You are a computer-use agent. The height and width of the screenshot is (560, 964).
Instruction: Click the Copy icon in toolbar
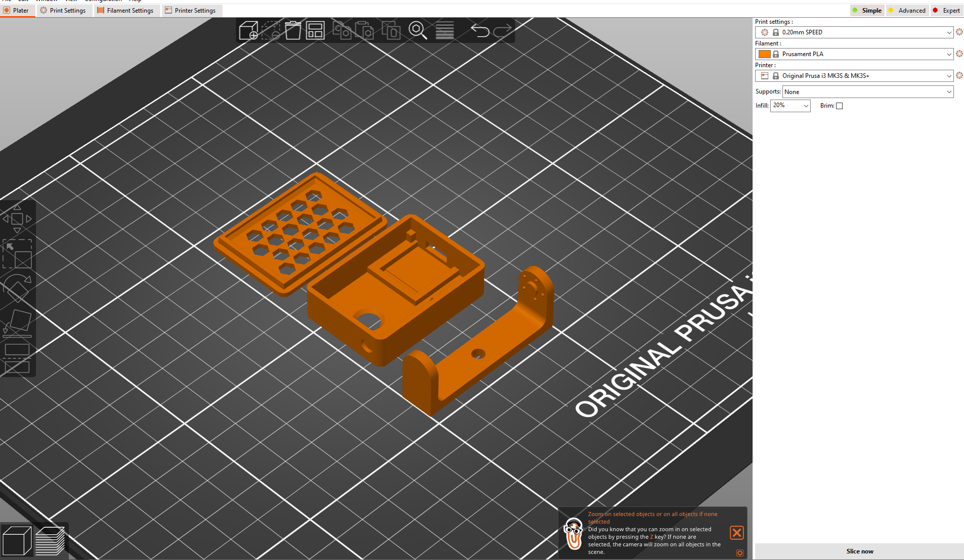342,30
